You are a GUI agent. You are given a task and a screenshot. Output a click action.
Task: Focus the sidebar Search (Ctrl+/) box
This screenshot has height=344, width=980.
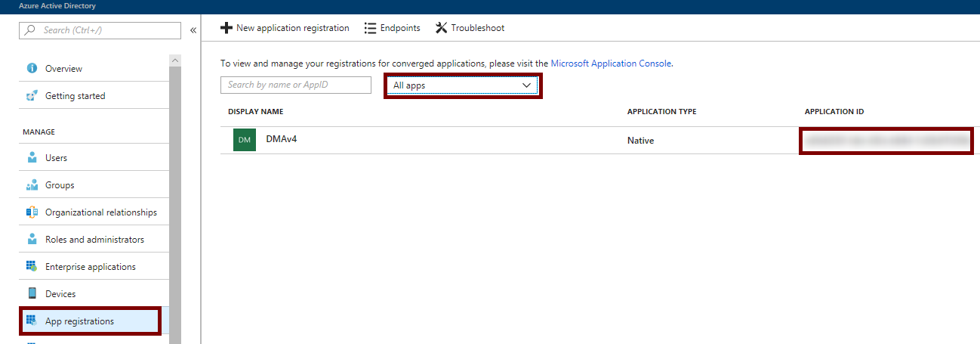click(100, 30)
